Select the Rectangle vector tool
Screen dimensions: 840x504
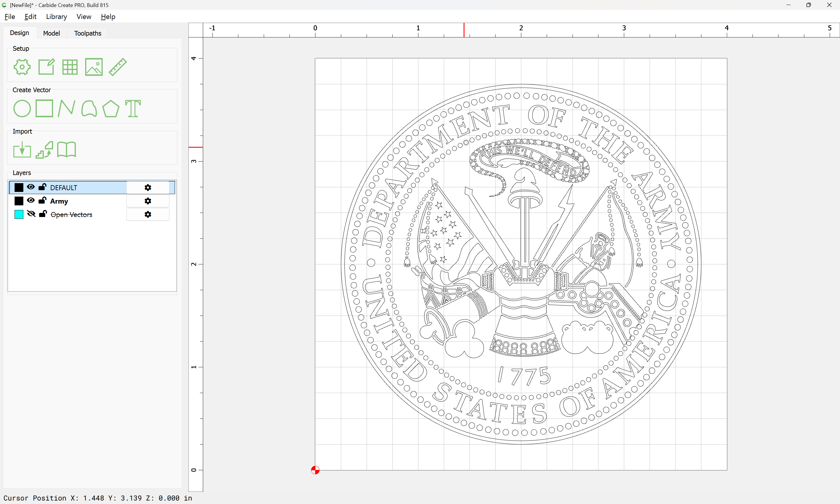[x=44, y=108]
